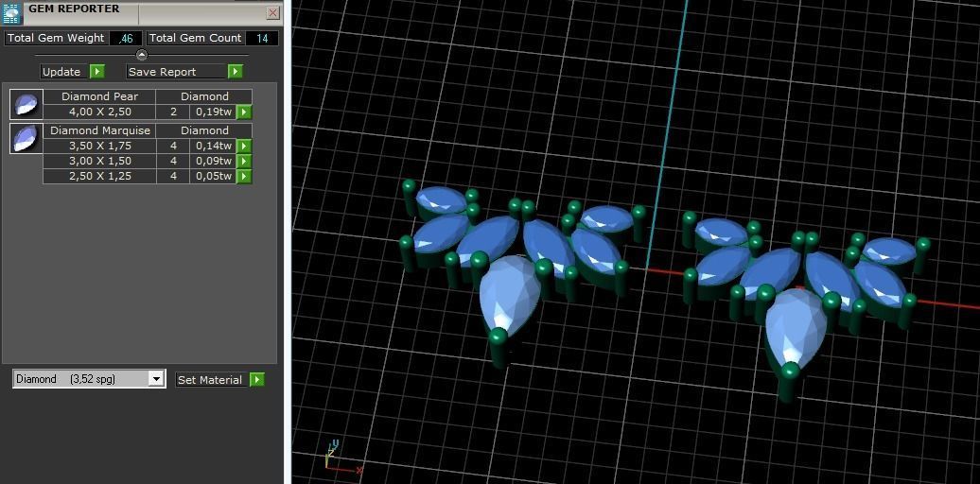Image resolution: width=980 pixels, height=484 pixels.
Task: Select the '3,00 X 1,50' size cell
Action: [99, 161]
